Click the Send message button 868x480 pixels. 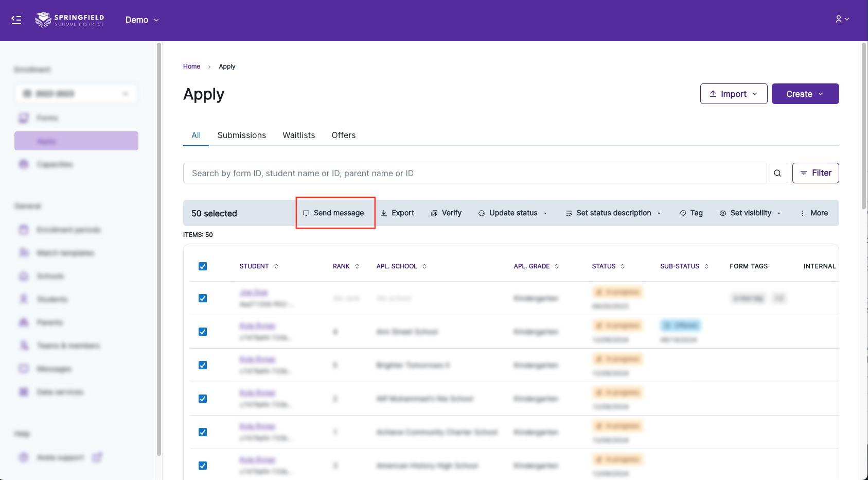tap(335, 213)
